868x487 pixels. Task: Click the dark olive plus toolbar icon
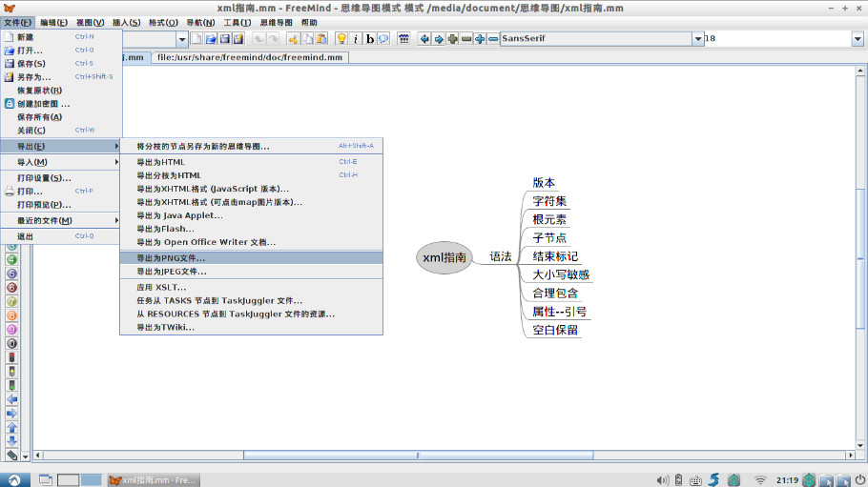point(452,38)
